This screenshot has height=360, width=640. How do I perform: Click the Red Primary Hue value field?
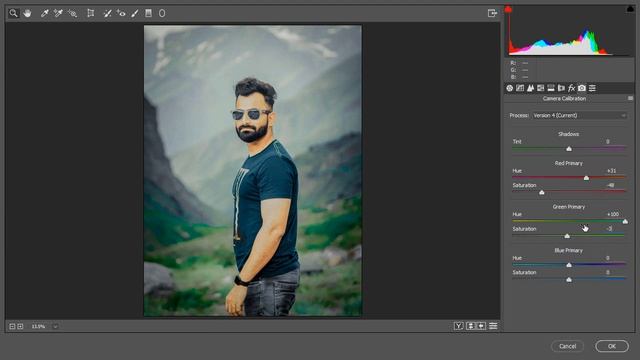610,171
